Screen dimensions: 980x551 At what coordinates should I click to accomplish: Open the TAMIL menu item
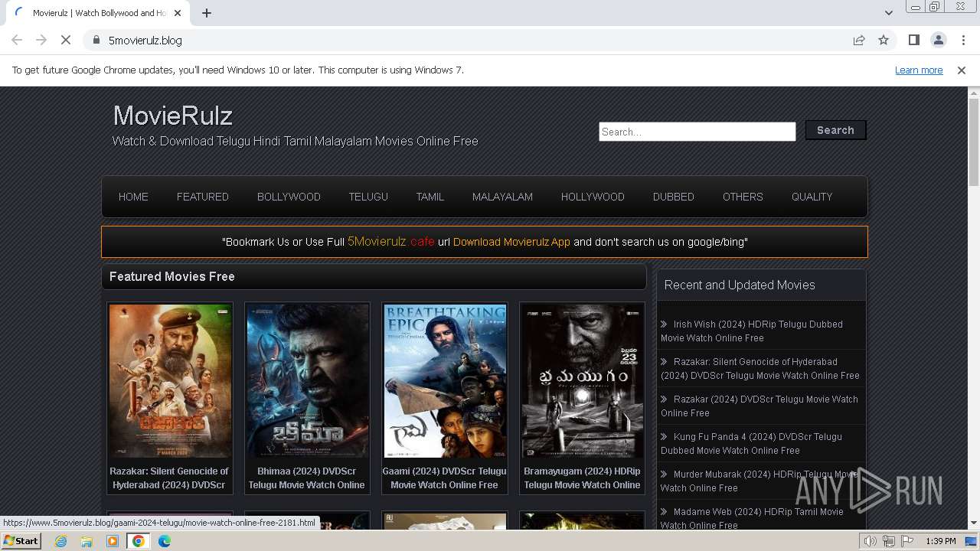(430, 197)
